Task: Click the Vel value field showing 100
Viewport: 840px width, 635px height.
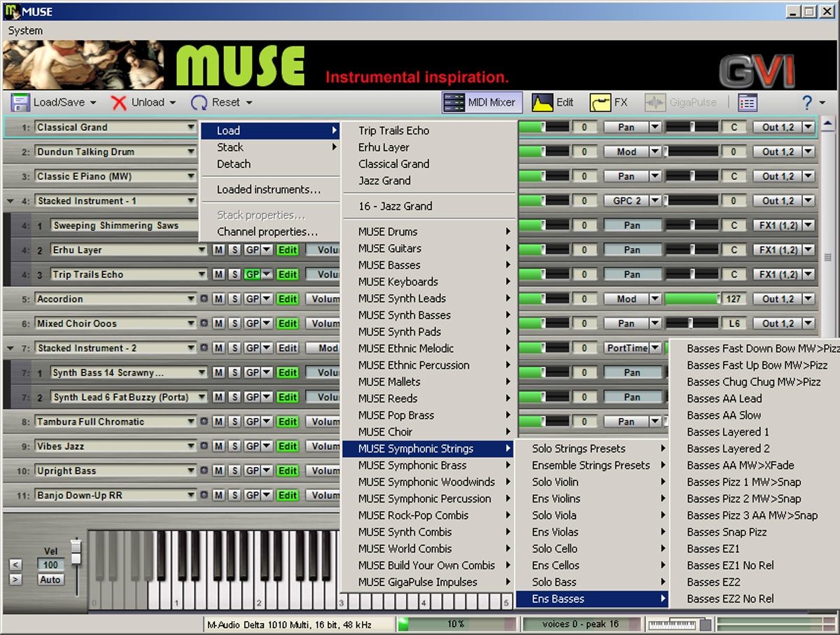Action: pos(50,565)
